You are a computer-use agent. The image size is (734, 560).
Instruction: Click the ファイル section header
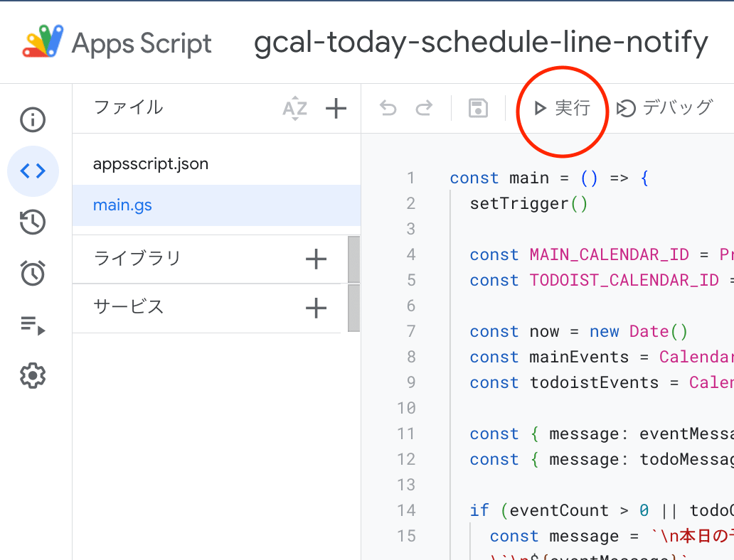(129, 107)
